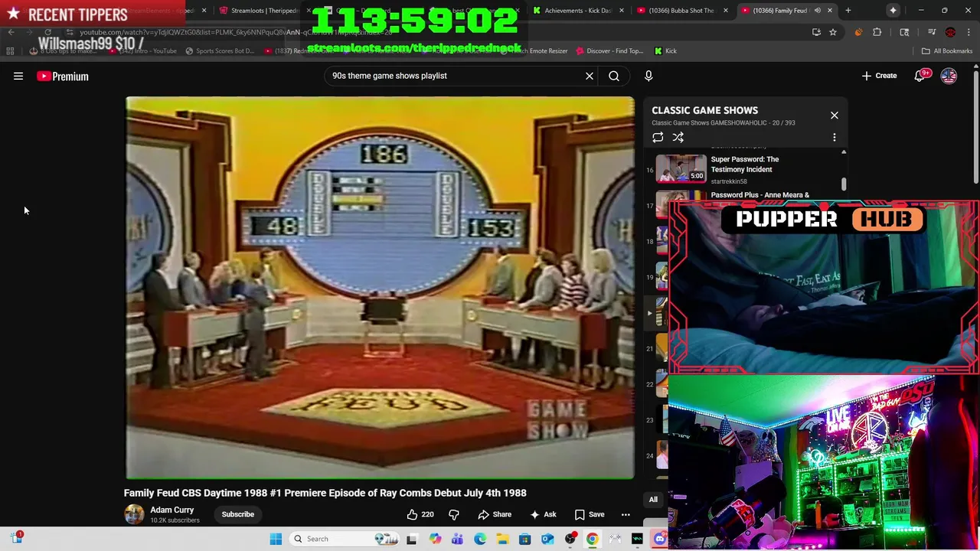Open Microsoft Edge from taskbar
Image resolution: width=980 pixels, height=551 pixels.
(479, 539)
